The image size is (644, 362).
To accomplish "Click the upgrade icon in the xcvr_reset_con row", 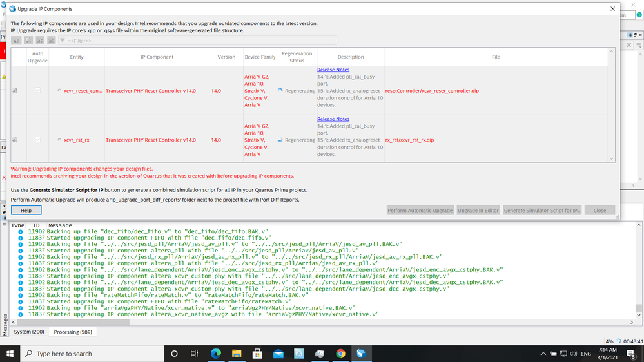I will pyautogui.click(x=15, y=91).
